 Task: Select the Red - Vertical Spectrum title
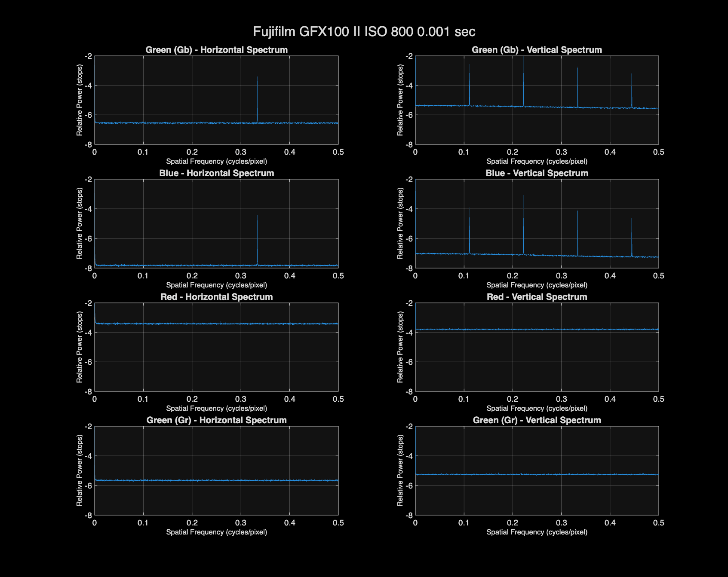(537, 297)
